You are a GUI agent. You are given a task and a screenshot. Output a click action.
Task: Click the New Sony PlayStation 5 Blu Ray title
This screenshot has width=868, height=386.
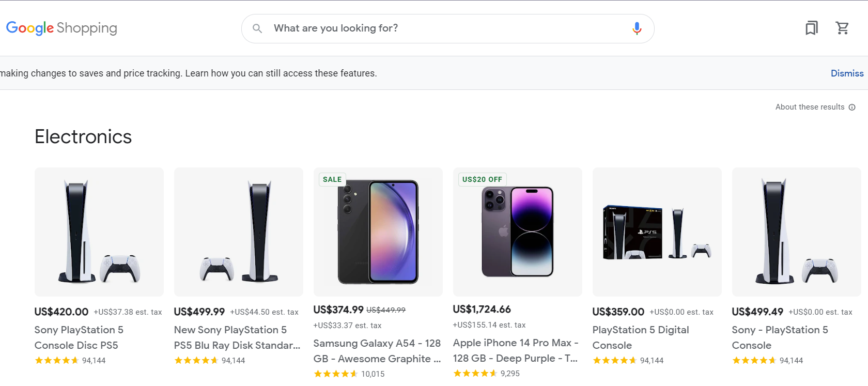237,337
